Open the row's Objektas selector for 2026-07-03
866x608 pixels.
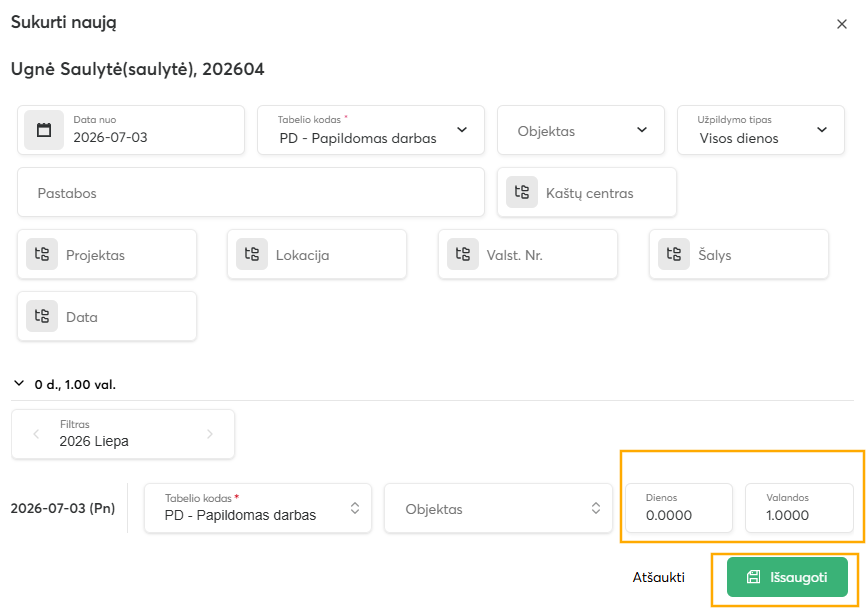tap(498, 508)
